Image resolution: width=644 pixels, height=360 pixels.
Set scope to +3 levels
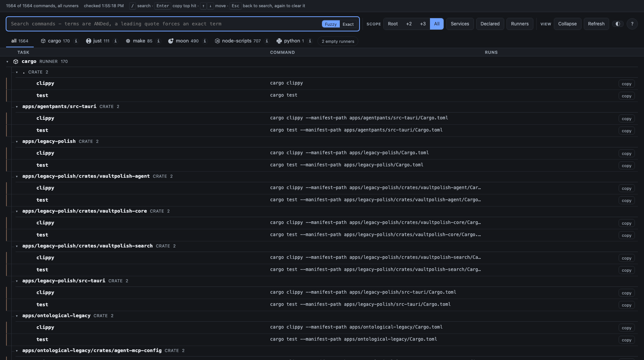pos(423,24)
